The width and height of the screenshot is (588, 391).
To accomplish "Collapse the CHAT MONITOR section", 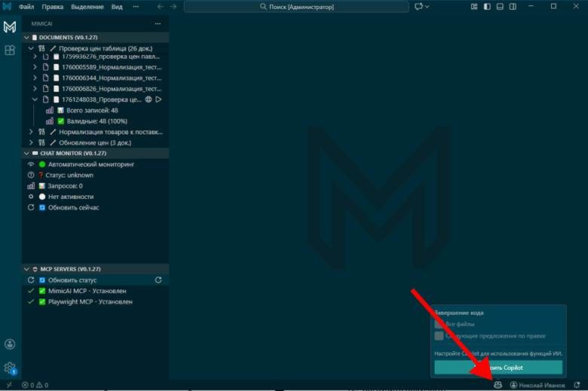I will click(x=26, y=153).
